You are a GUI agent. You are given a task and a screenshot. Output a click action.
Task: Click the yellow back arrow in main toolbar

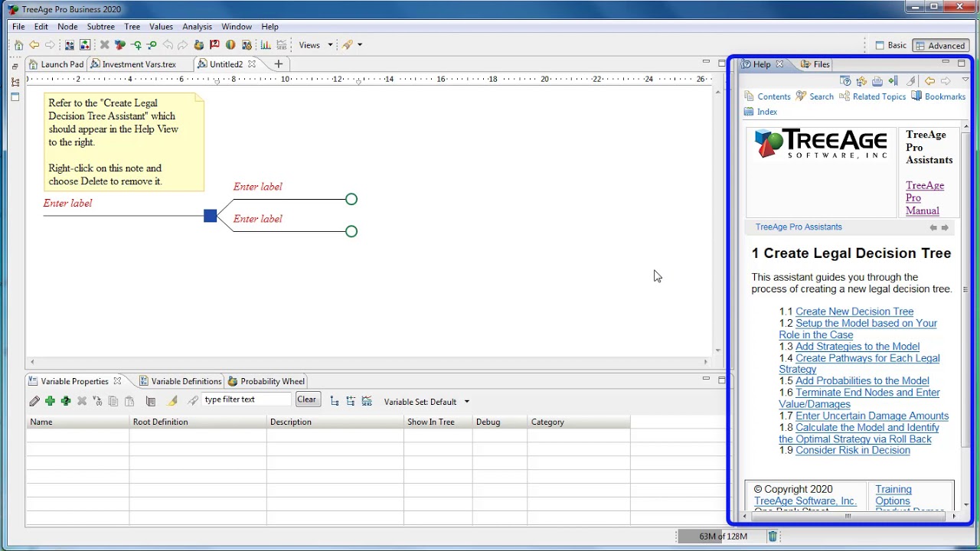point(34,45)
